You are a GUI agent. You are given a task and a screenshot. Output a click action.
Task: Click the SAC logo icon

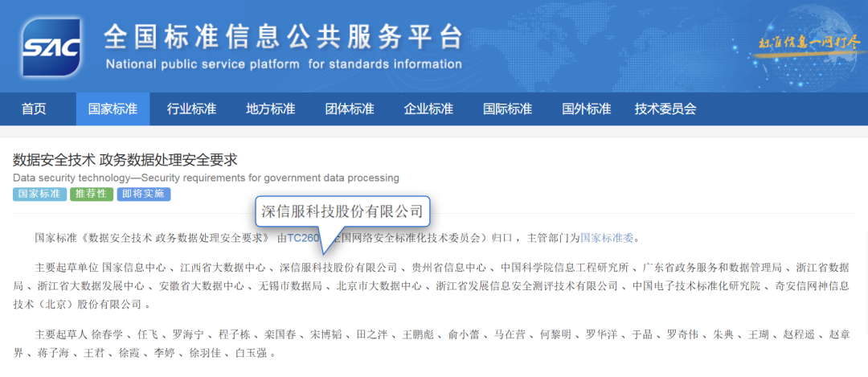tap(51, 47)
